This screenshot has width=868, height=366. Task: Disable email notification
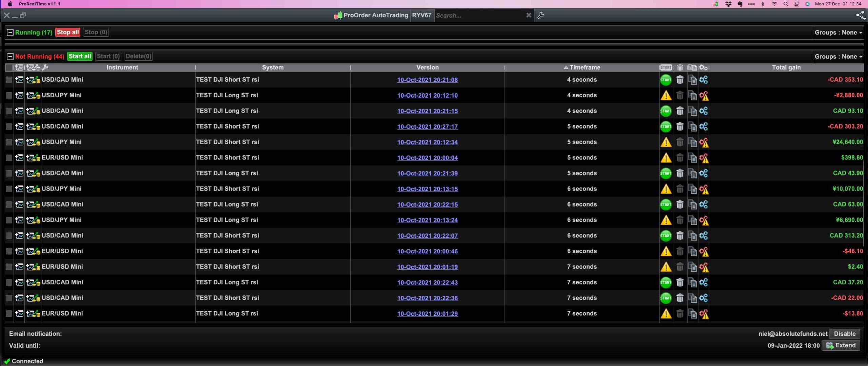click(844, 334)
